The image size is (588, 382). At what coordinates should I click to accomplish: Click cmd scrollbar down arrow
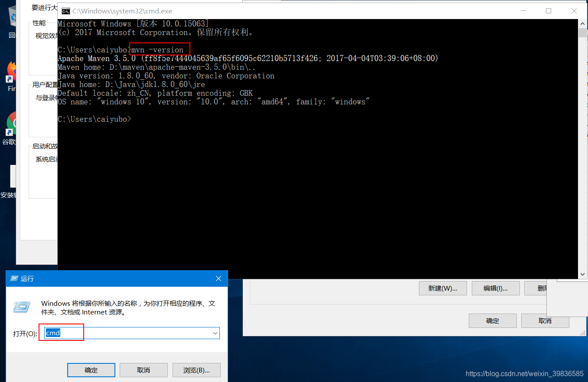(x=582, y=274)
